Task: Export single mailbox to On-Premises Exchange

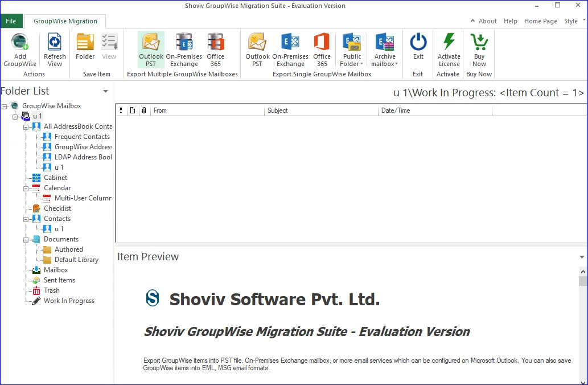Action: (x=290, y=50)
